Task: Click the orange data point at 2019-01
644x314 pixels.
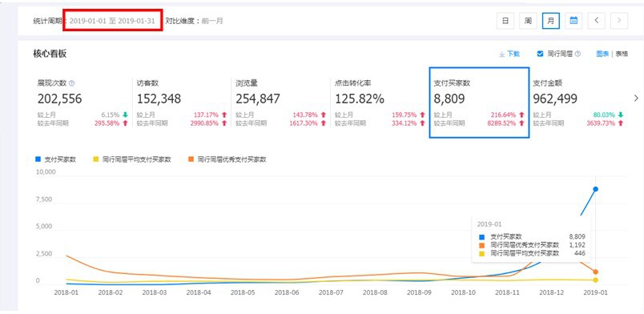Action: (595, 272)
